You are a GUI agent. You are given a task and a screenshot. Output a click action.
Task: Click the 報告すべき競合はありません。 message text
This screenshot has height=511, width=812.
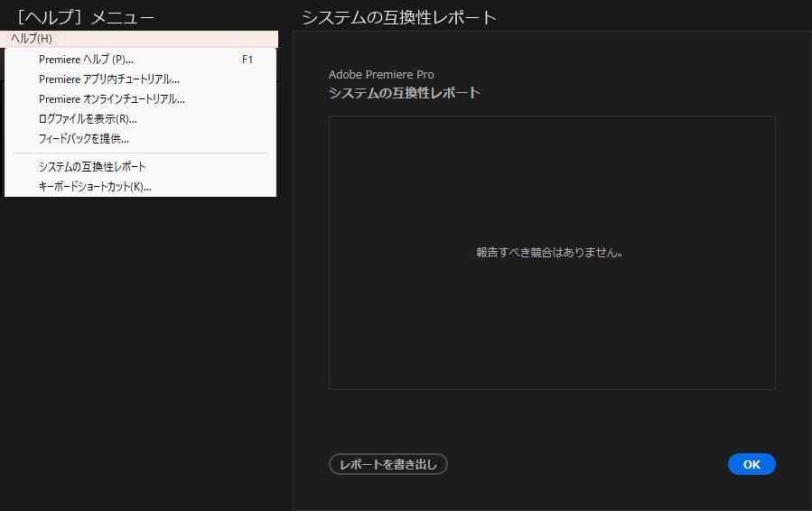(549, 253)
